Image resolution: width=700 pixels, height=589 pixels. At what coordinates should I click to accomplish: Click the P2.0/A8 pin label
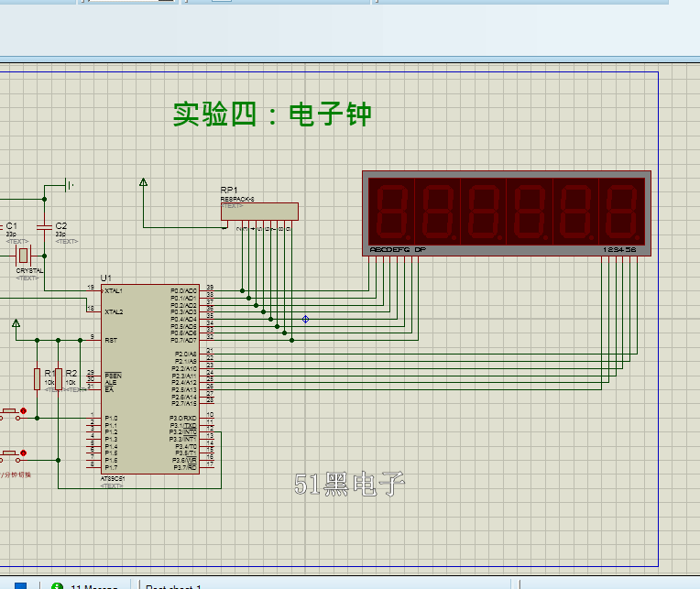(x=186, y=354)
